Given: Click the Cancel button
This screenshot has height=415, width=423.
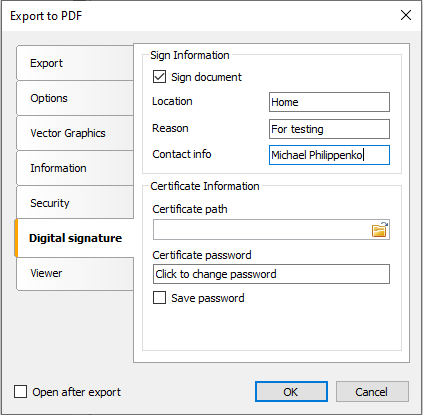Looking at the screenshot, I should 372,392.
